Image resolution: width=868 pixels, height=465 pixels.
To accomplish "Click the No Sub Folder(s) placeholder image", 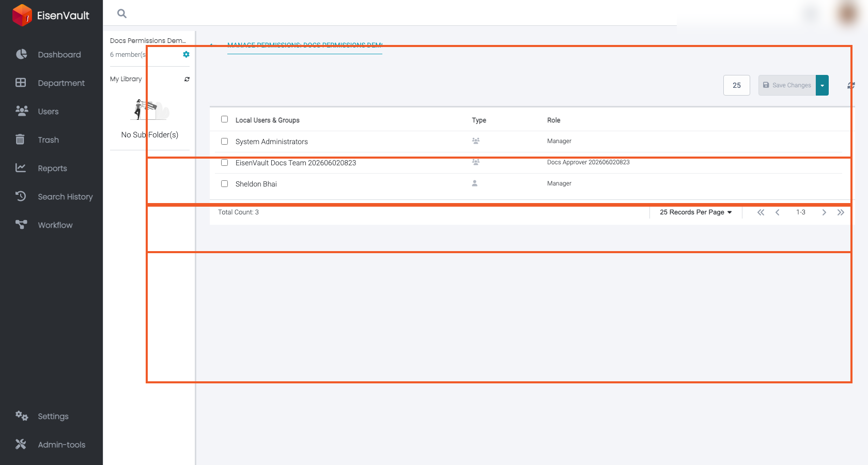I will click(150, 110).
